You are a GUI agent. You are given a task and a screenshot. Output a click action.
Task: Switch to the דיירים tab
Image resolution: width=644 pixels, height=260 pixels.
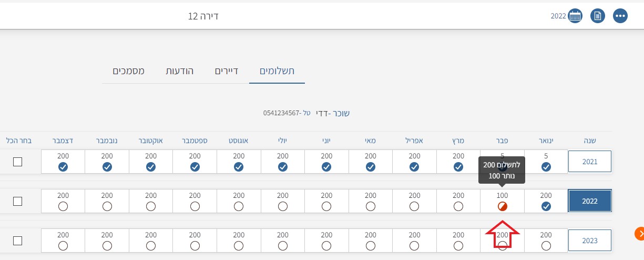point(227,71)
